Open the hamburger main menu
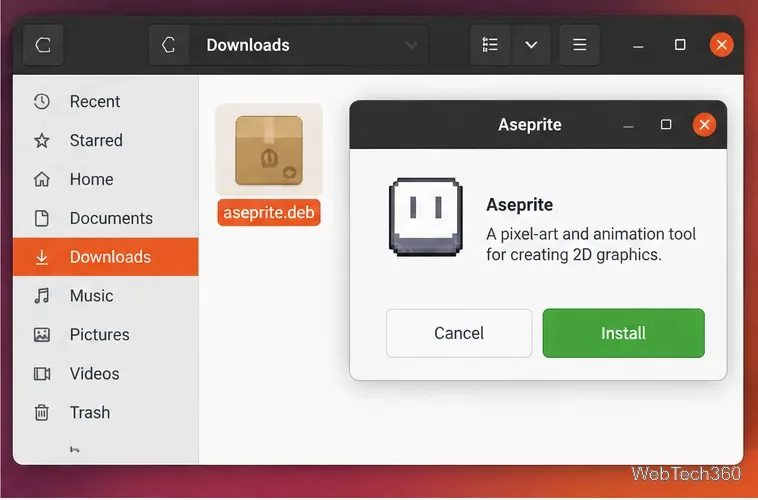The image size is (758, 500). (580, 45)
